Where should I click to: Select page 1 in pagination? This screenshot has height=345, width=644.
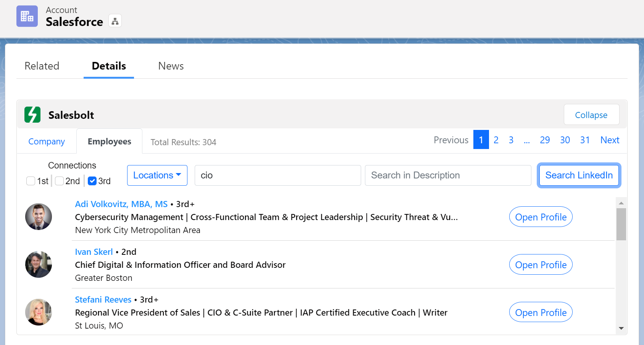coord(481,140)
